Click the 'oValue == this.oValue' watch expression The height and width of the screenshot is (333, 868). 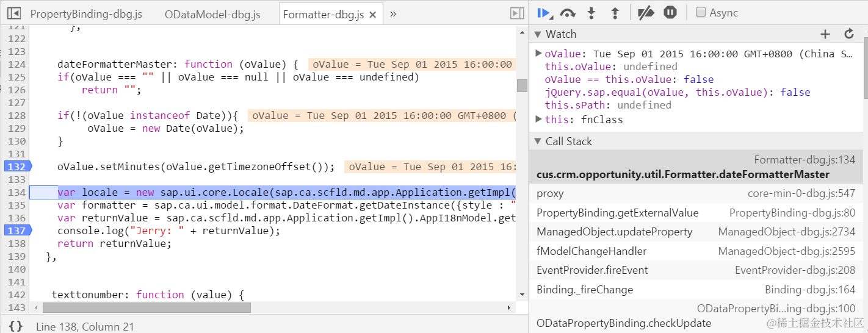point(629,79)
